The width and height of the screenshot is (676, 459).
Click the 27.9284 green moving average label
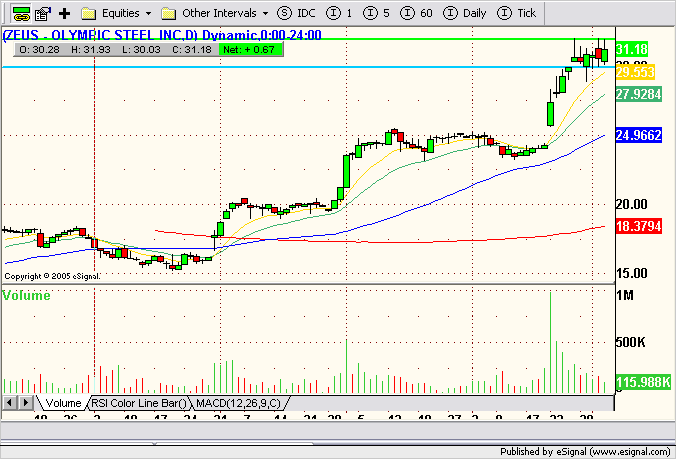638,94
